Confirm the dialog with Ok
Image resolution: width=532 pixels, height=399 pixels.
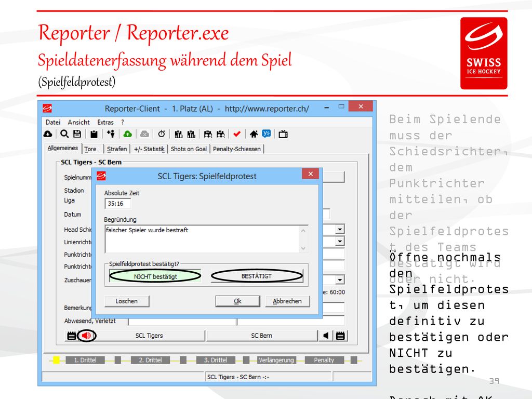237,301
